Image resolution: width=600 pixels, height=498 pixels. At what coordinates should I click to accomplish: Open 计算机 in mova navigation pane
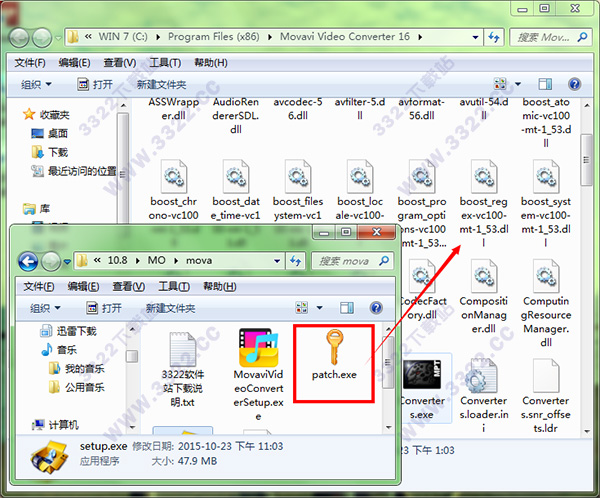click(x=55, y=425)
